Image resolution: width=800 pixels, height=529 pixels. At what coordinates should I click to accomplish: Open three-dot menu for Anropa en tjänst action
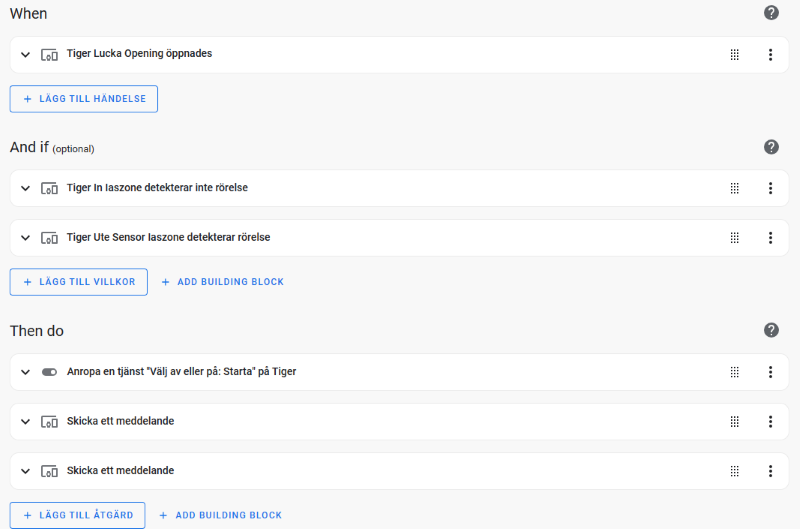[770, 372]
